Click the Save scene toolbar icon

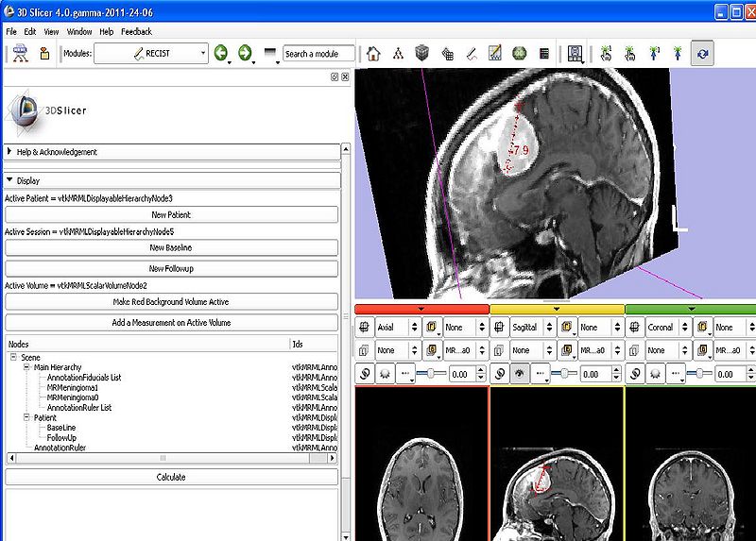[44, 53]
